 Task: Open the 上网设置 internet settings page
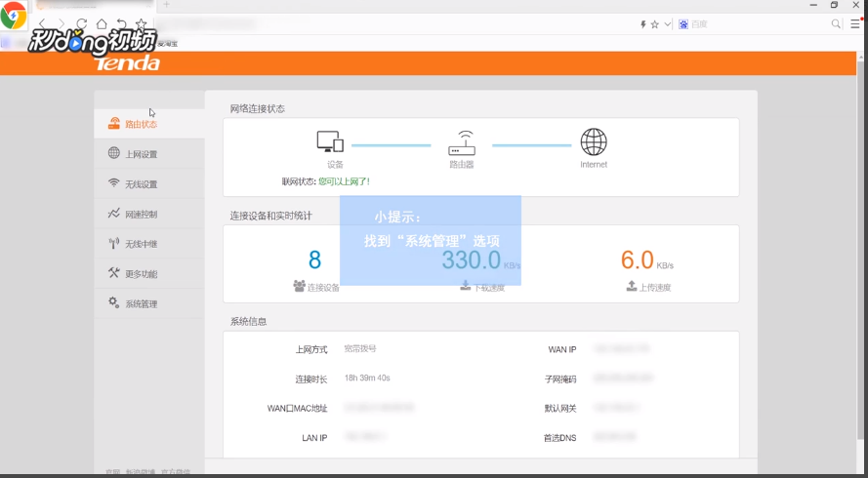pyautogui.click(x=141, y=154)
